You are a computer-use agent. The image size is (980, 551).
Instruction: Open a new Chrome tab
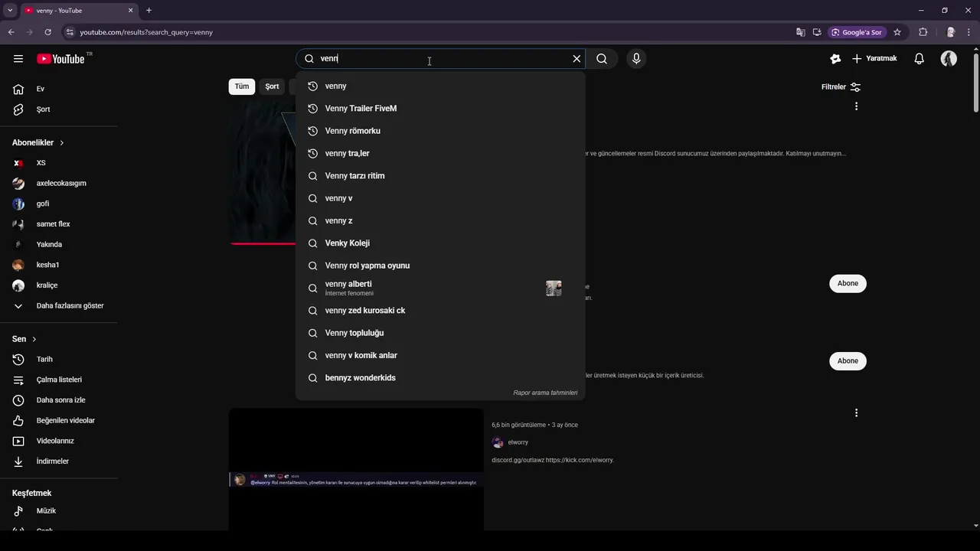click(149, 11)
